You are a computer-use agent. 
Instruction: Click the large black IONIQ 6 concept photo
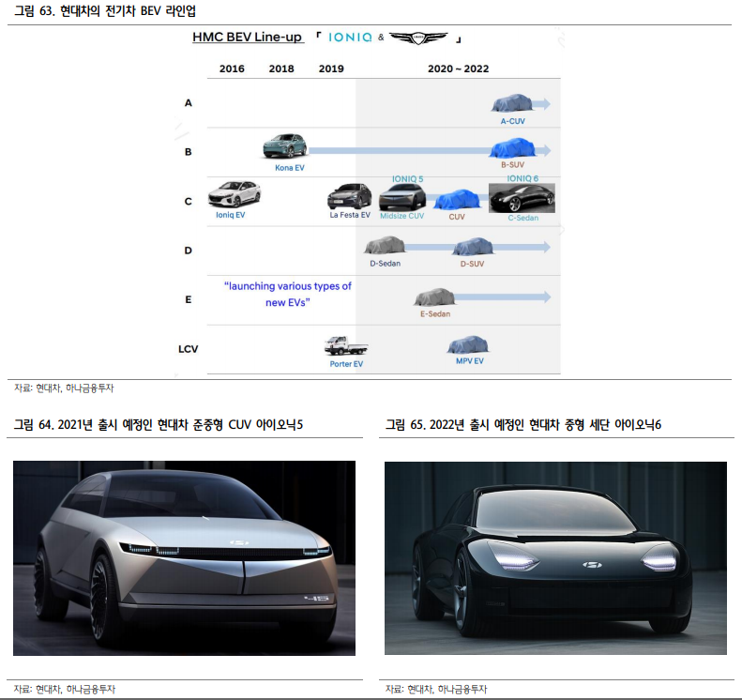click(x=555, y=558)
